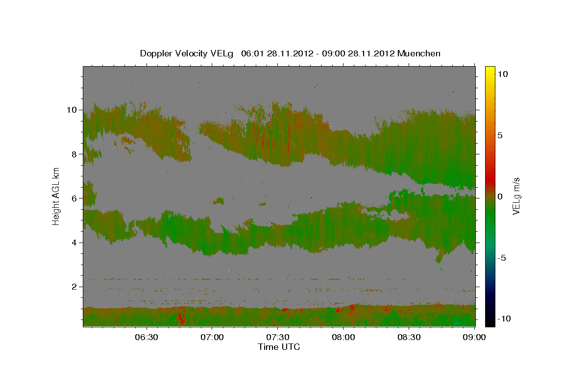Click the 'Time UTC' axis label
The height and width of the screenshot is (392, 588).
(279, 347)
